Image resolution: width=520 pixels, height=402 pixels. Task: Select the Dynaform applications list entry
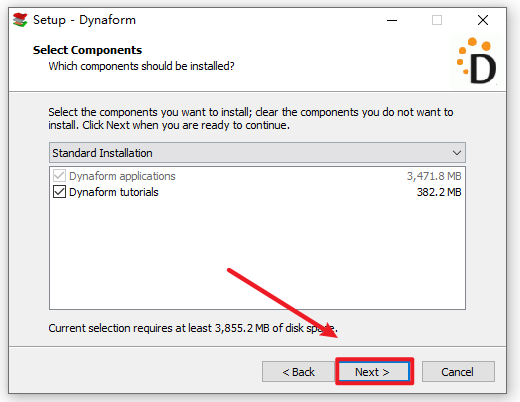[x=257, y=176]
